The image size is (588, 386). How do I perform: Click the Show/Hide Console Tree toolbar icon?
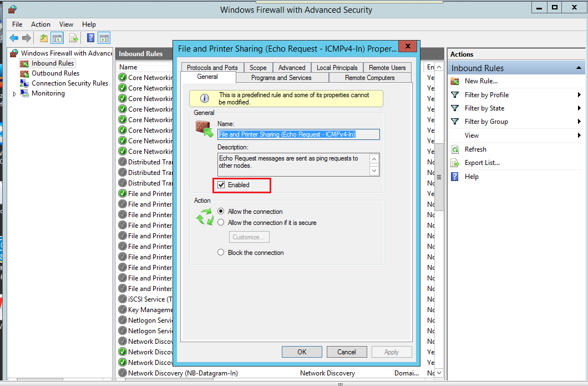(x=57, y=38)
